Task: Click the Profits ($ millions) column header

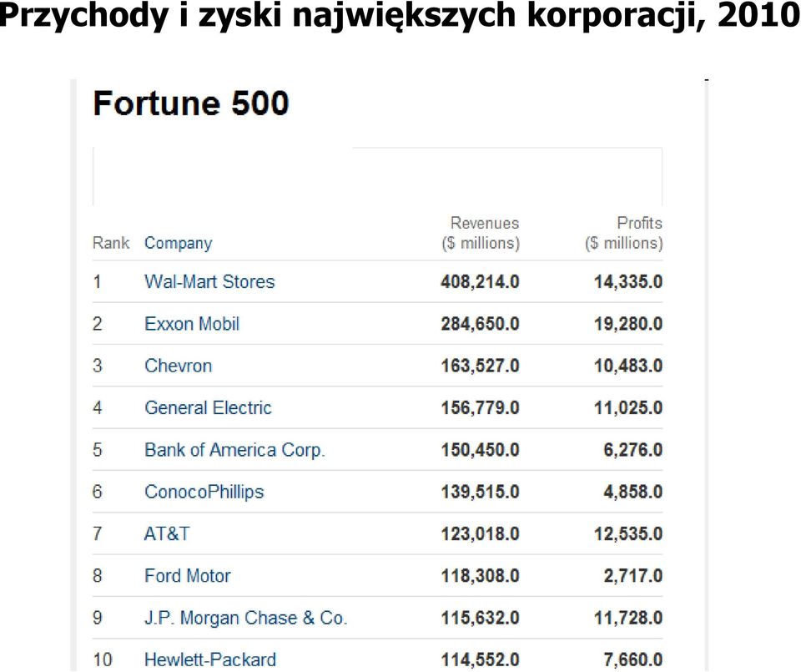Action: click(x=624, y=233)
